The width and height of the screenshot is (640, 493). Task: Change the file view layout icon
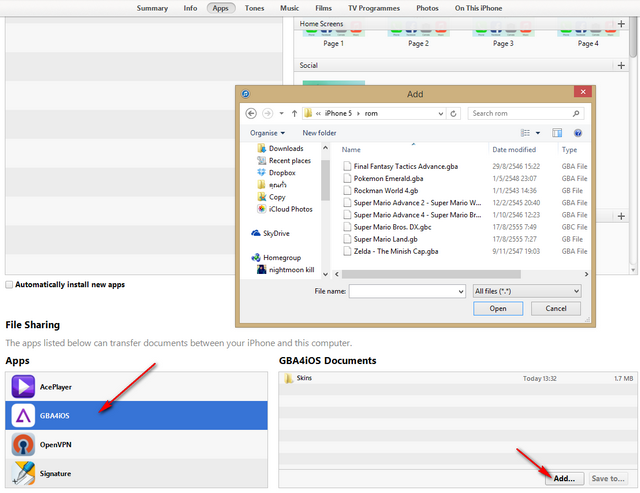coord(525,133)
